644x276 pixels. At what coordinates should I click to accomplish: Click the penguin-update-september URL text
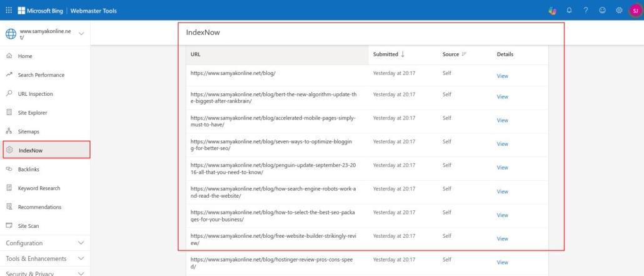[x=273, y=168]
